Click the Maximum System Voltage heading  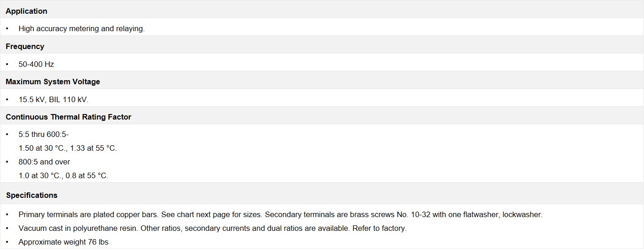click(x=53, y=82)
